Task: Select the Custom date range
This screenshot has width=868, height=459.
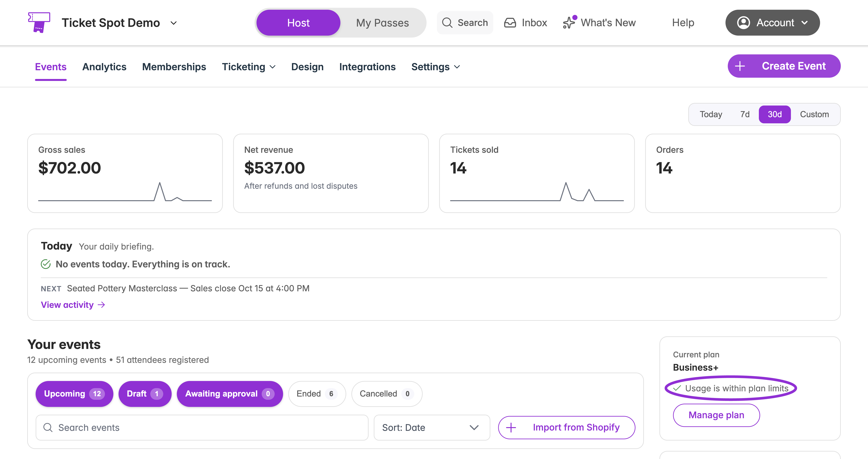Action: tap(814, 114)
